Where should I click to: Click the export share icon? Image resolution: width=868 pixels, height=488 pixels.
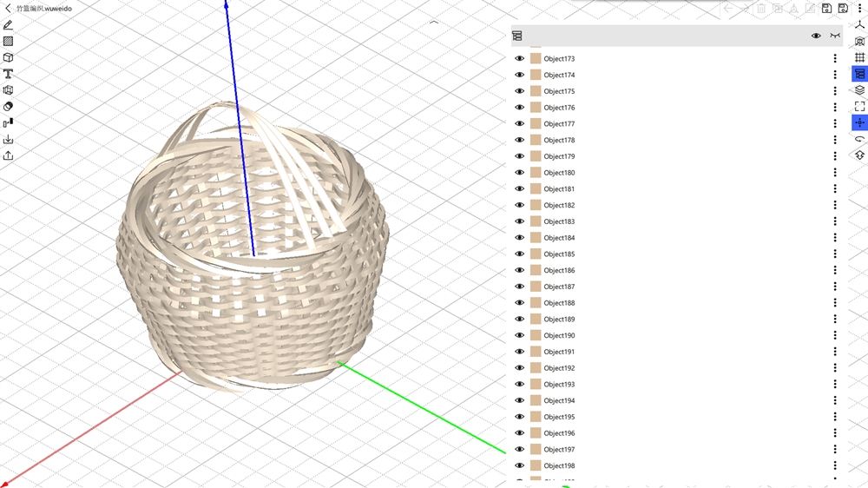click(8, 155)
